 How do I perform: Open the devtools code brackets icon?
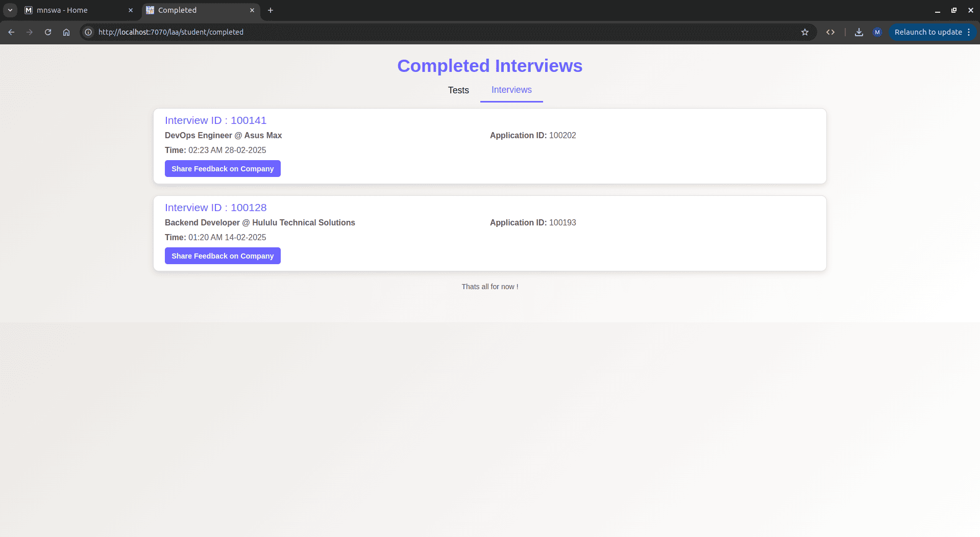coord(830,32)
